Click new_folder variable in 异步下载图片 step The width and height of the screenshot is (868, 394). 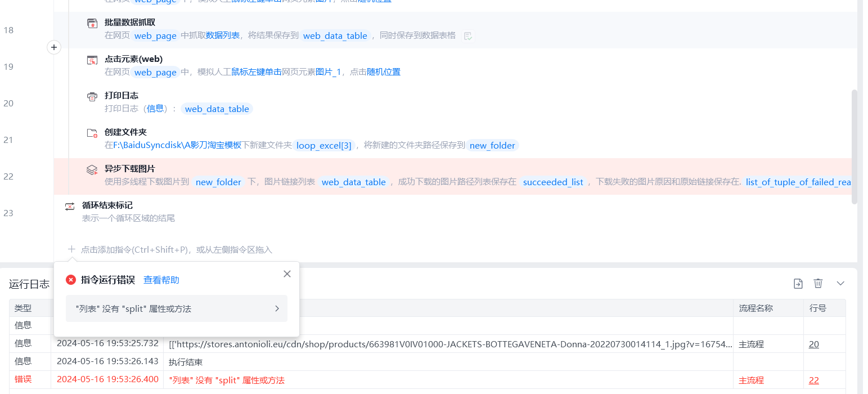tap(218, 182)
